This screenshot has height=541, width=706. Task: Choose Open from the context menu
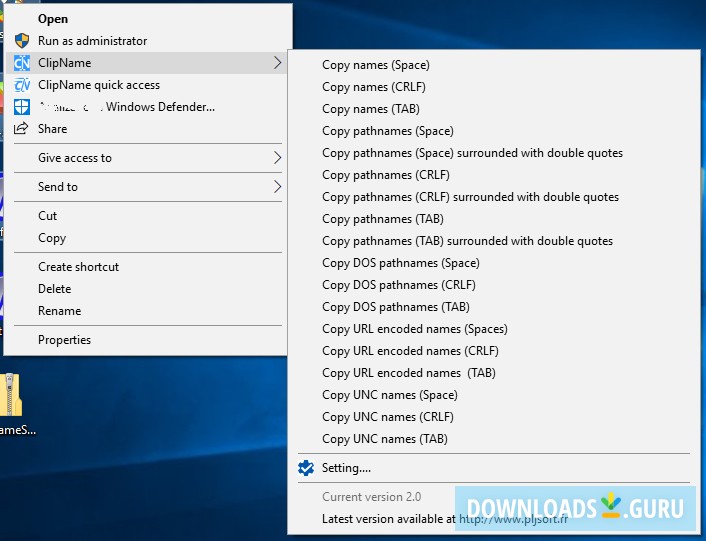click(145, 19)
